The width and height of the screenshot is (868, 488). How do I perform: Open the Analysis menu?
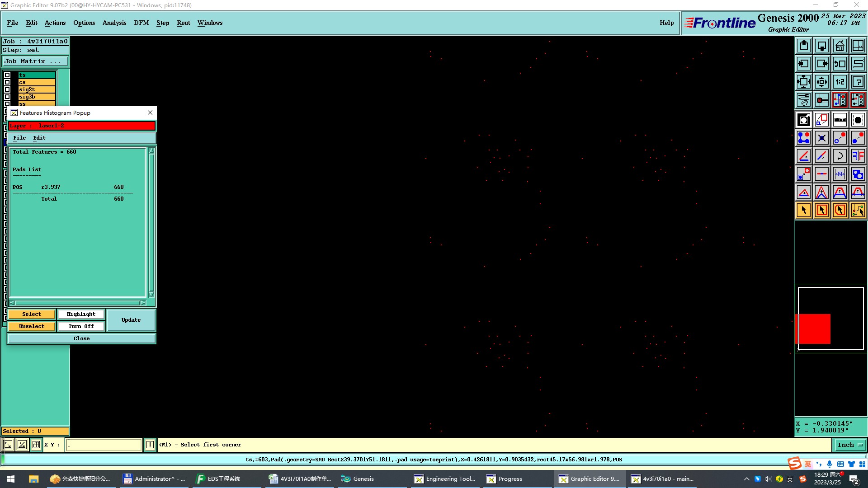point(114,23)
